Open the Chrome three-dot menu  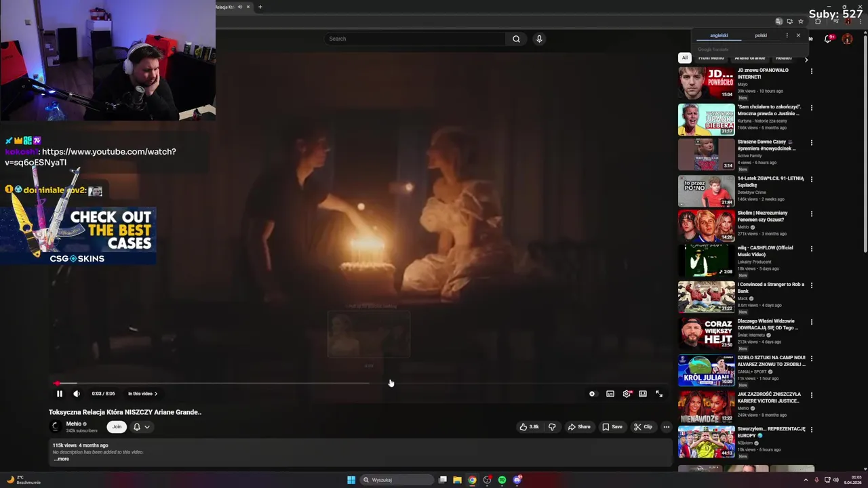pos(861,21)
